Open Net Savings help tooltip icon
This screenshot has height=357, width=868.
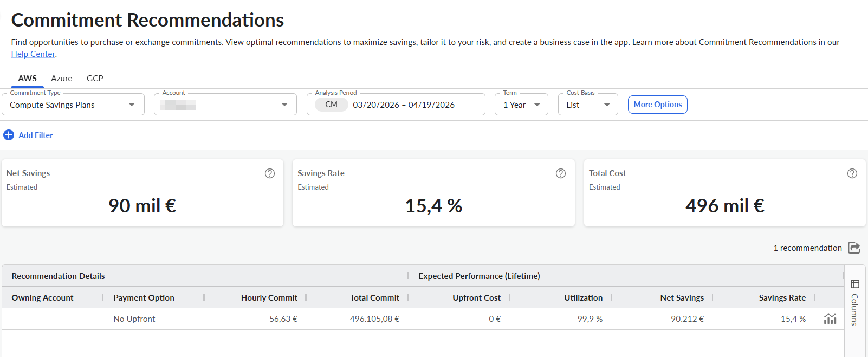[270, 173]
